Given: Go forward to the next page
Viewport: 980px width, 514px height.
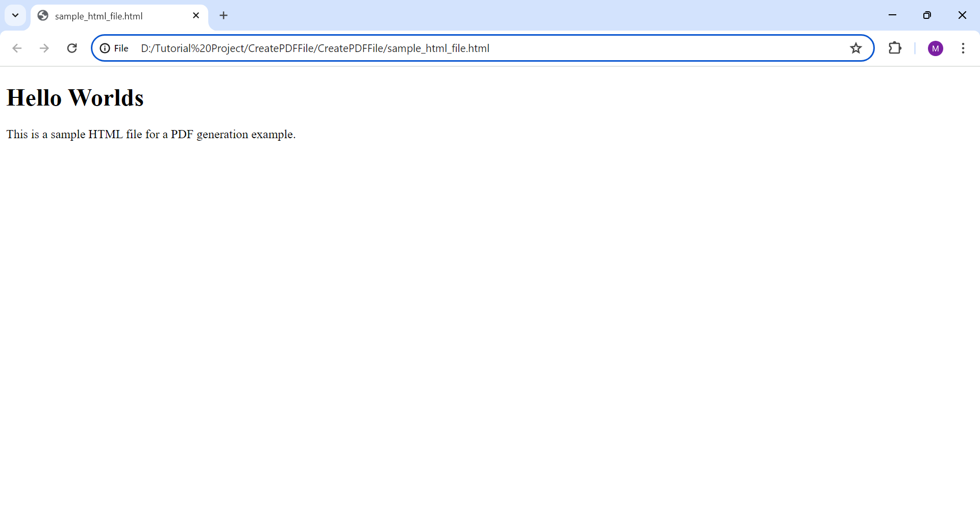Looking at the screenshot, I should (x=44, y=48).
